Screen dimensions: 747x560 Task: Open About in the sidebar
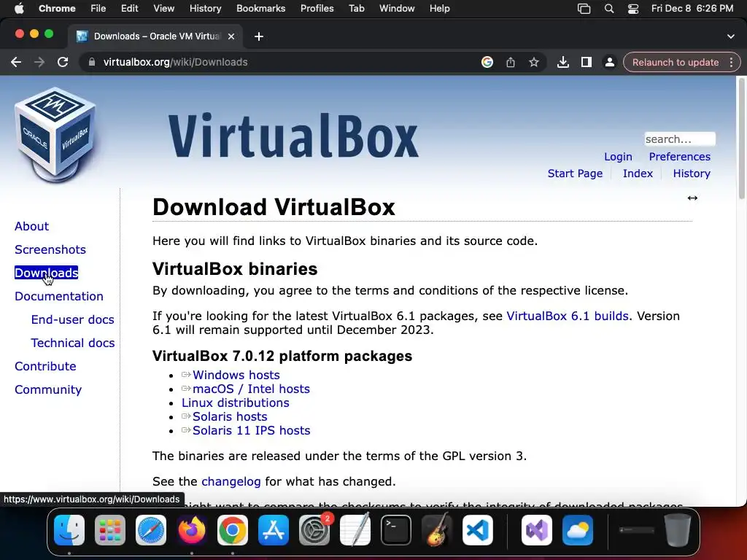(x=31, y=226)
